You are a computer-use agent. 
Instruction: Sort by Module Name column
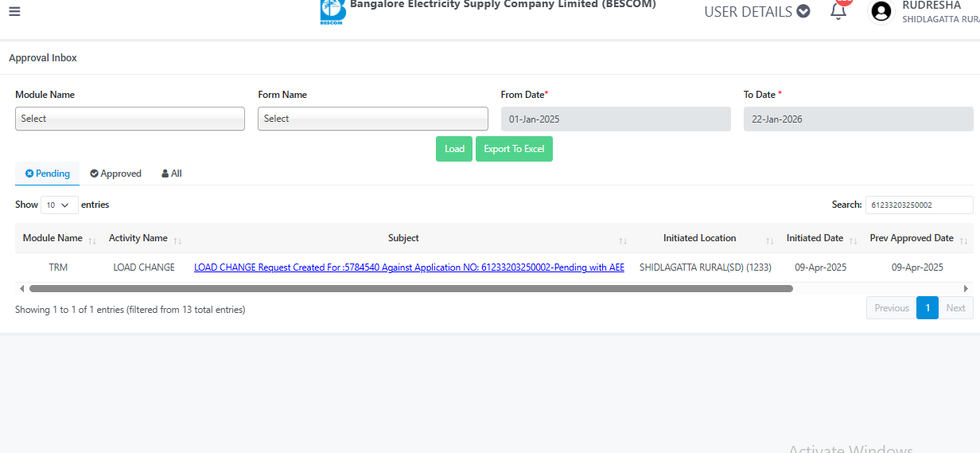click(59, 238)
